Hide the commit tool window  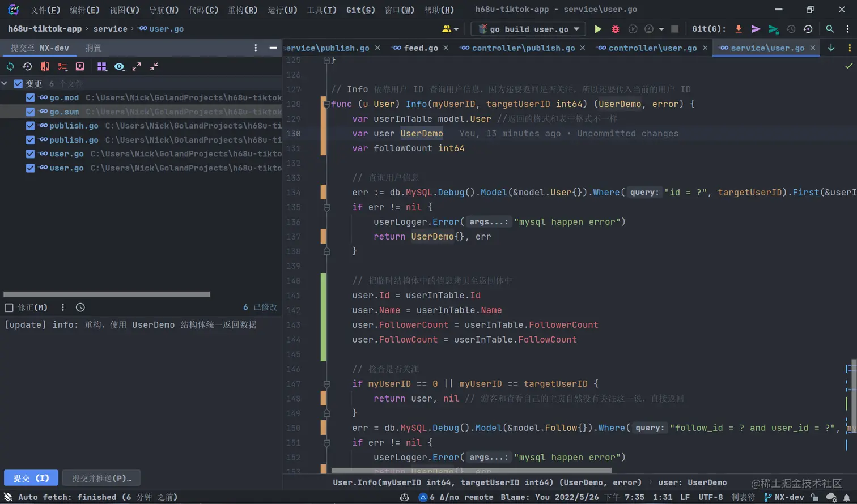[x=273, y=48]
